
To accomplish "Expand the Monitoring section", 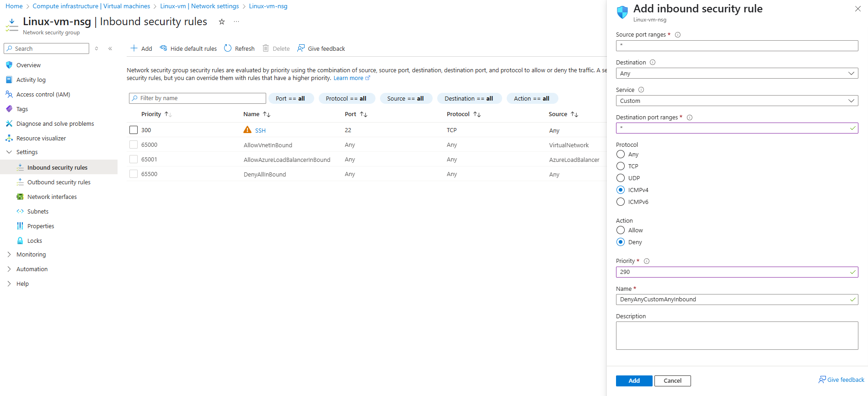I will tap(9, 254).
